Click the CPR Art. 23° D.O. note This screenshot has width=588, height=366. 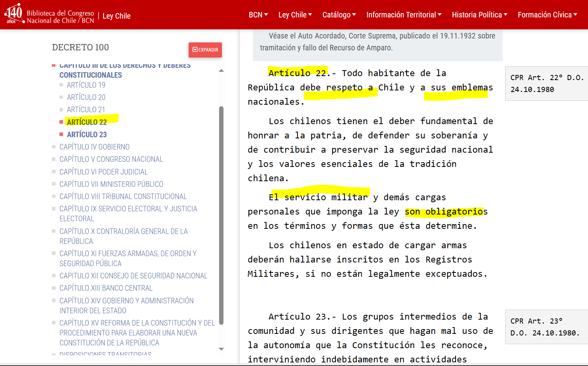pyautogui.click(x=547, y=327)
